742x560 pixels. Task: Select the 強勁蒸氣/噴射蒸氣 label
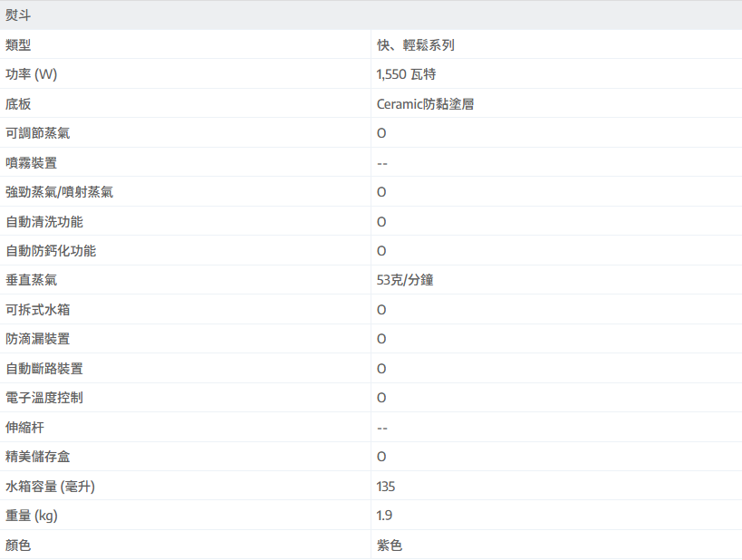[x=59, y=192]
